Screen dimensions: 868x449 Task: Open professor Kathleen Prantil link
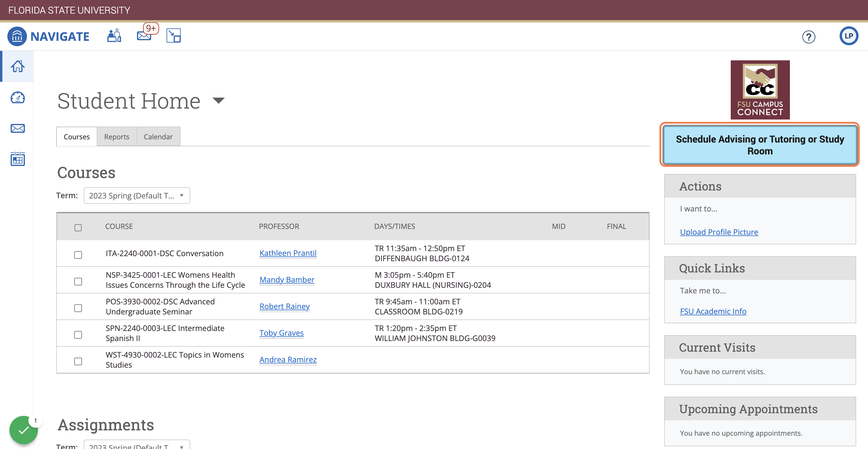[288, 253]
